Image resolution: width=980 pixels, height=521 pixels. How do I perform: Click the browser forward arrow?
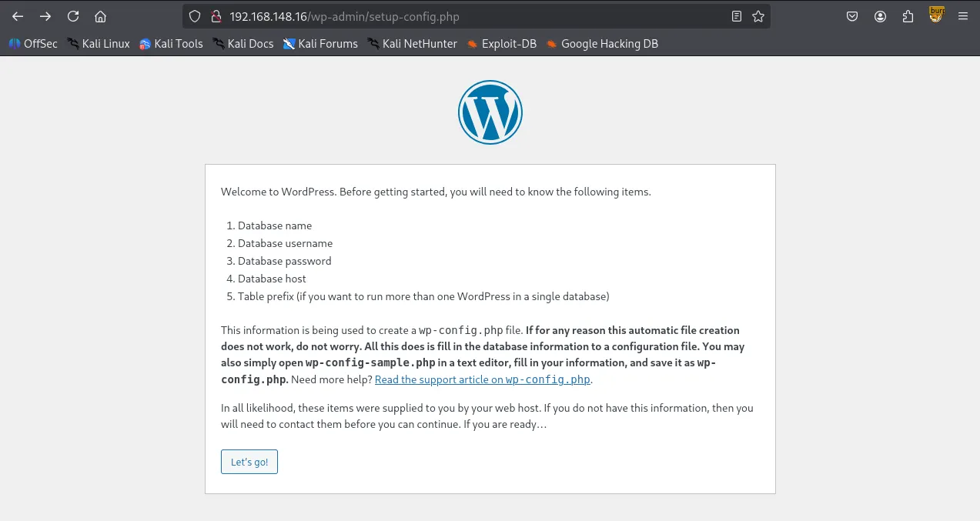[x=45, y=16]
